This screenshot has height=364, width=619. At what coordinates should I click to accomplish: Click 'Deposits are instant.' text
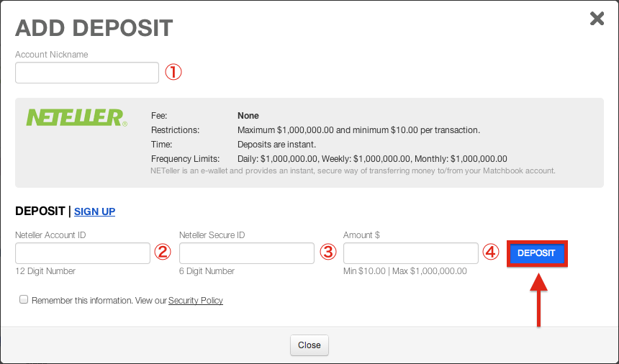276,145
